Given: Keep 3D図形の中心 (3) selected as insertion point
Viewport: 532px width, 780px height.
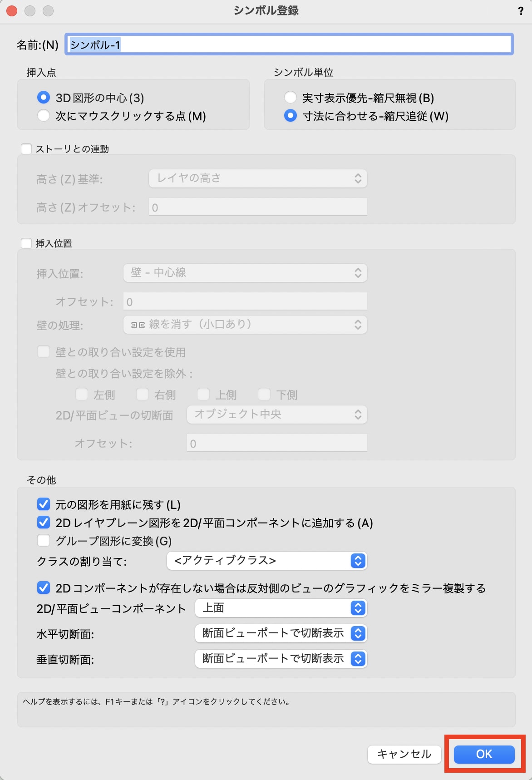Looking at the screenshot, I should pyautogui.click(x=44, y=97).
